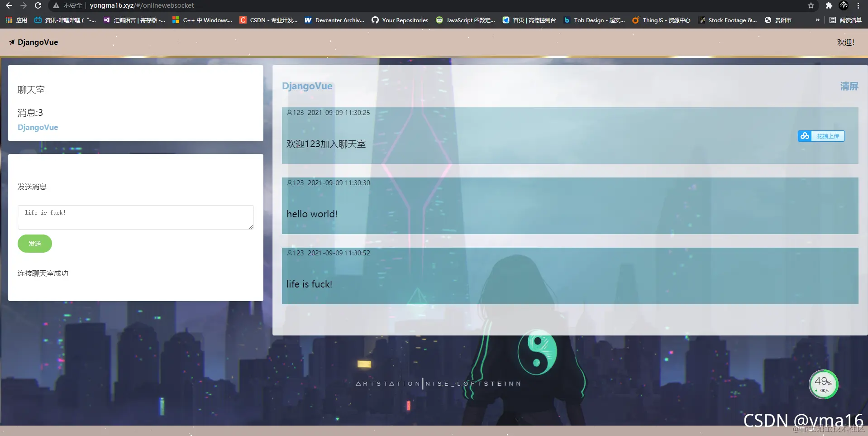The height and width of the screenshot is (436, 868).
Task: Select the message 'hello world!'
Action: 312,214
